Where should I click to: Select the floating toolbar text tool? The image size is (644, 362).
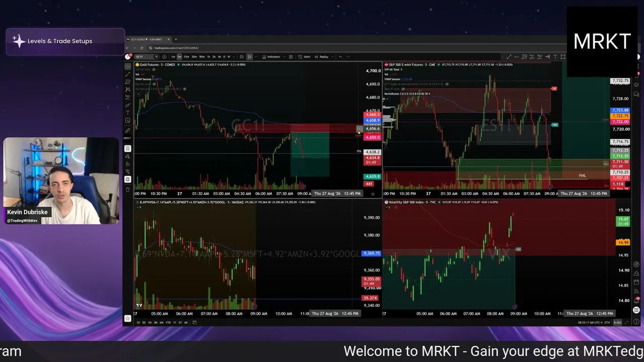(555, 57)
